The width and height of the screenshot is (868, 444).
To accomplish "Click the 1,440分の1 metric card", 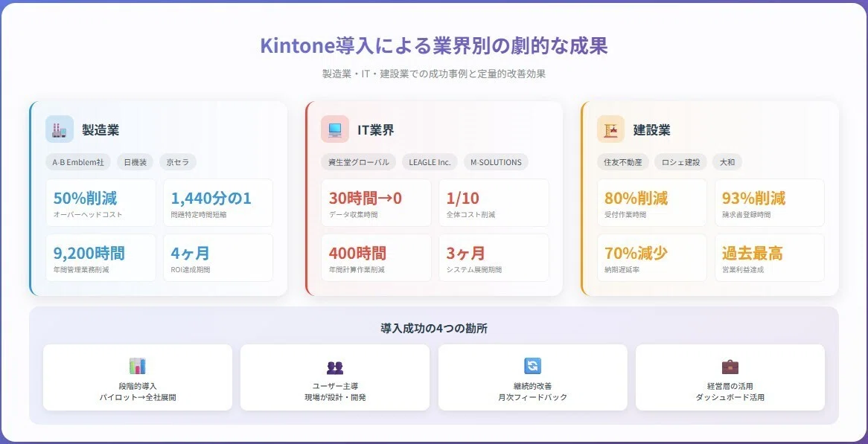I will [x=218, y=202].
